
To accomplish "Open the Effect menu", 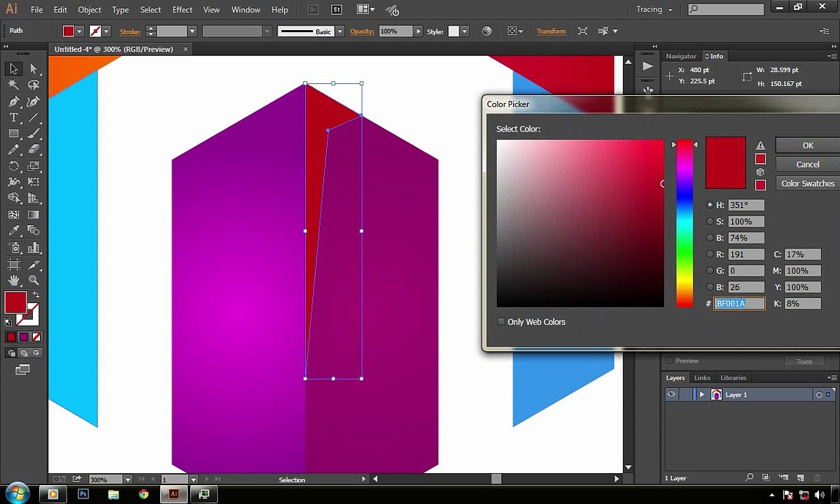I will (x=182, y=10).
